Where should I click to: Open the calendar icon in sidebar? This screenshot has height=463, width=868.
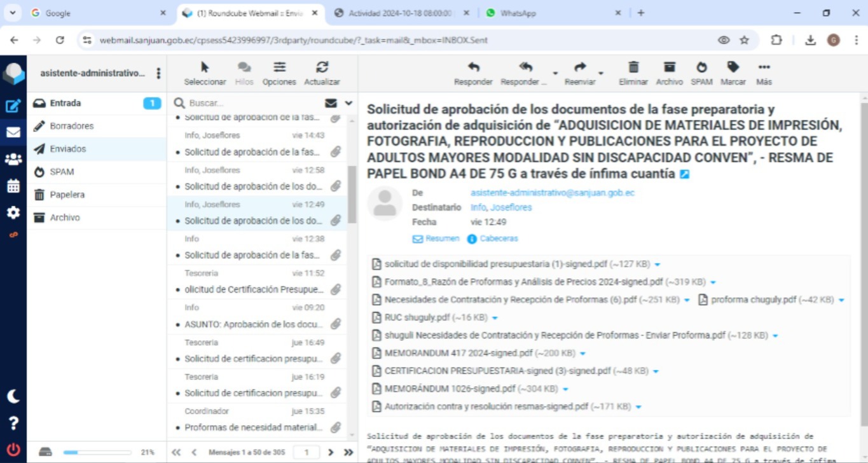pos(13,186)
